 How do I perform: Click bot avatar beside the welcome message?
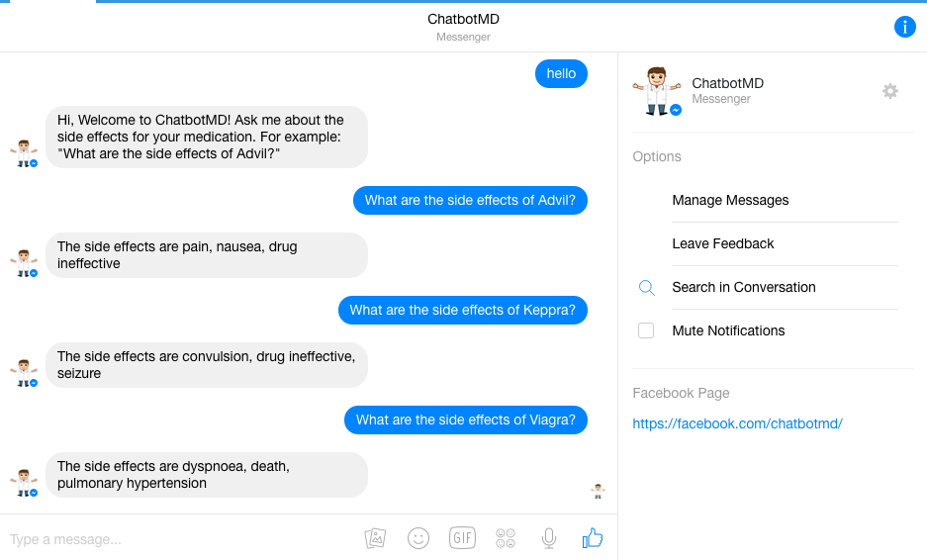(24, 153)
